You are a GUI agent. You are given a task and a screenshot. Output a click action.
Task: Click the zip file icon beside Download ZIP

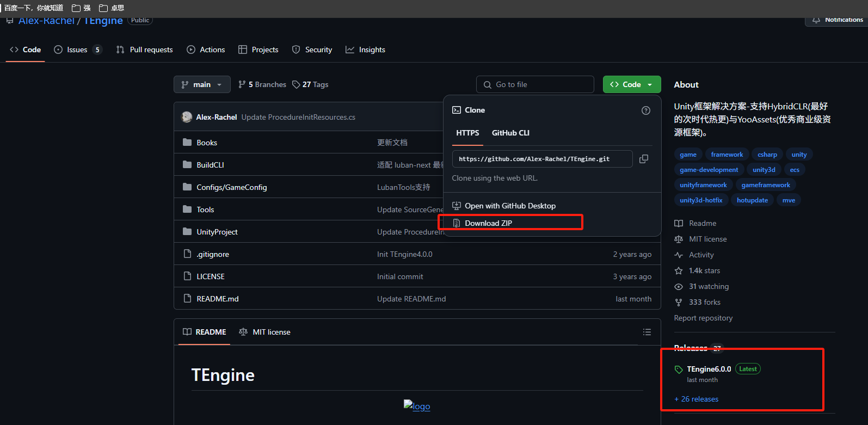click(x=457, y=223)
